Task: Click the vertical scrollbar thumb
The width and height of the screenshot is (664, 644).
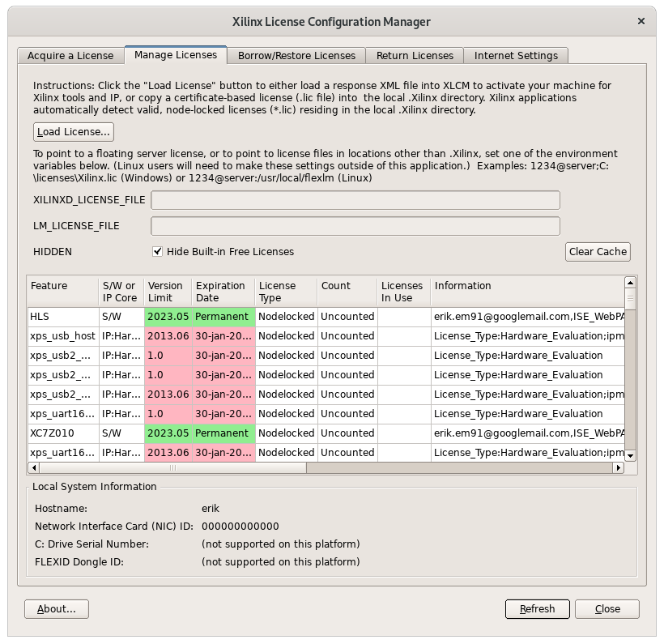Action: click(630, 299)
